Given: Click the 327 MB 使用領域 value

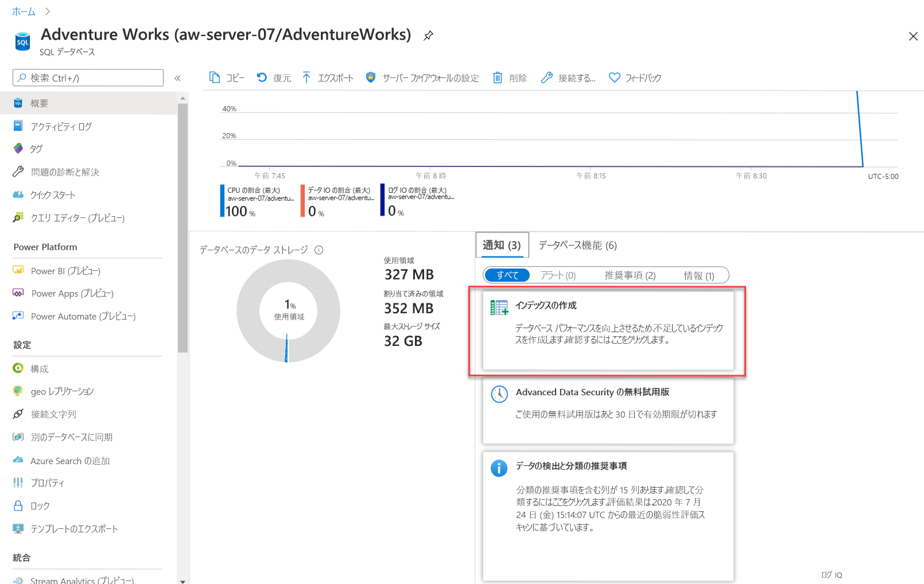Looking at the screenshot, I should pyautogui.click(x=409, y=275).
